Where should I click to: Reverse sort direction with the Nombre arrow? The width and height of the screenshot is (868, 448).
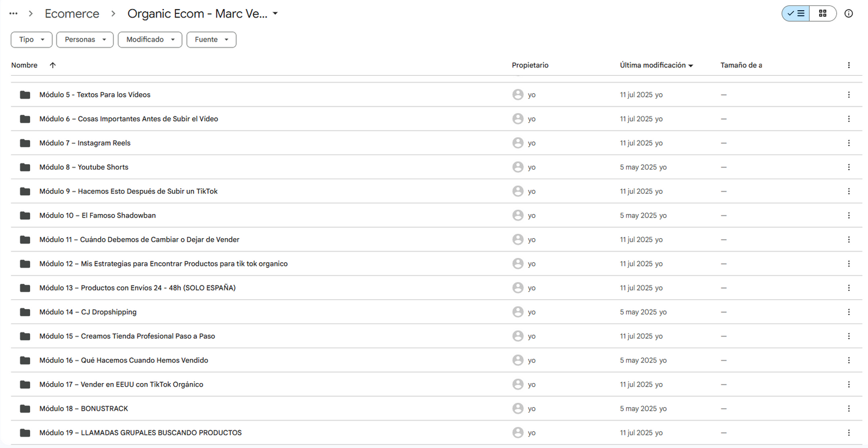click(x=53, y=65)
